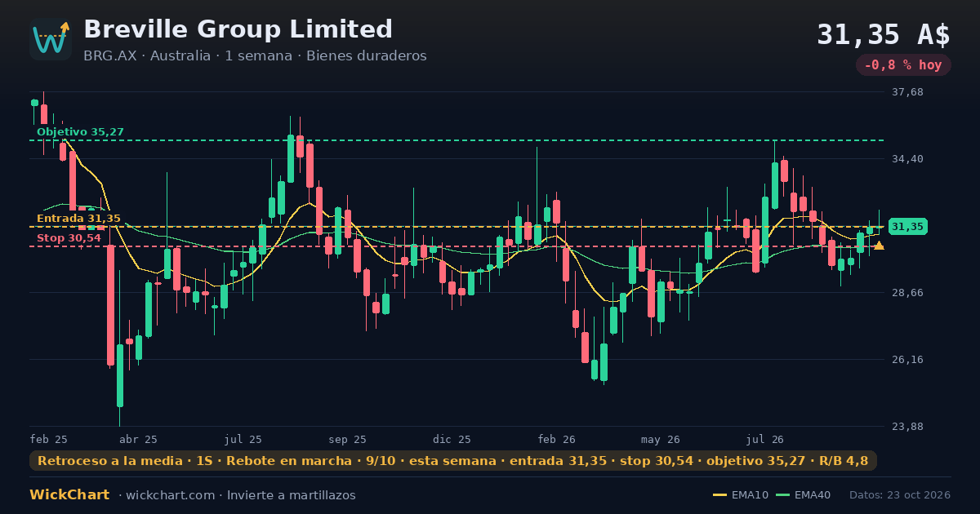Click the green EMA40 legend swatch

[782, 495]
